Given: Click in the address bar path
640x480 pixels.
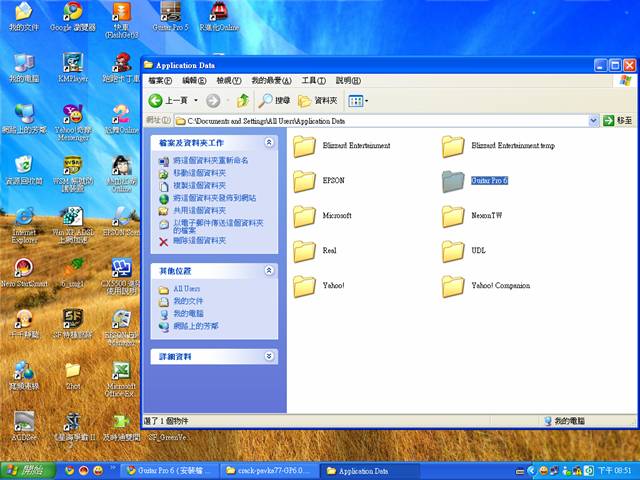Looking at the screenshot, I should (381, 121).
